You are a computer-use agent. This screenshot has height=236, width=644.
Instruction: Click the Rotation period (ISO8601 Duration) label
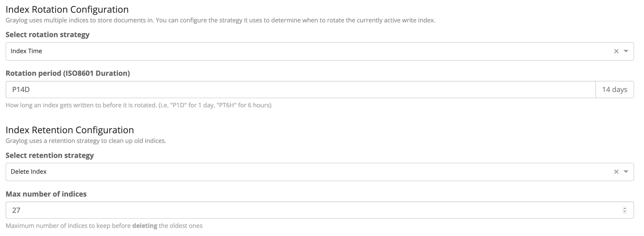click(68, 73)
